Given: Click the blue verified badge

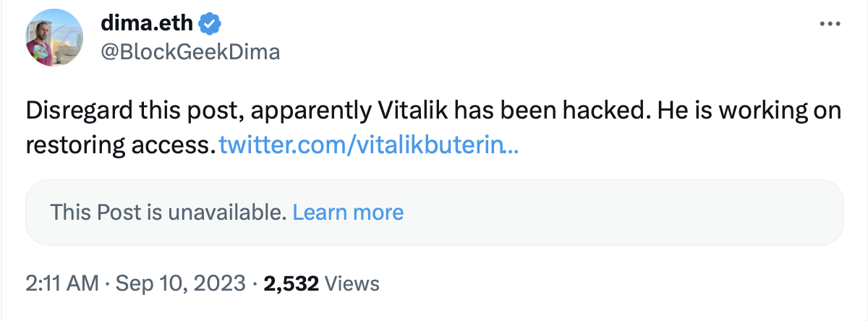Looking at the screenshot, I should (210, 24).
